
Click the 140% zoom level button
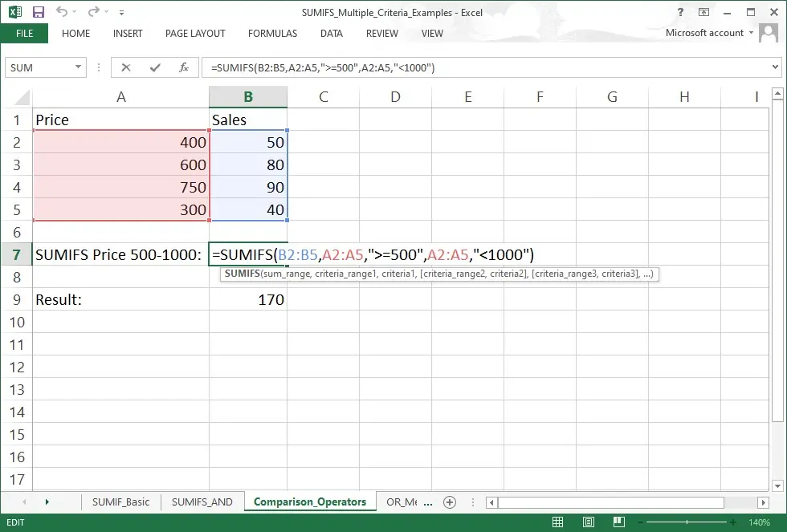(760, 522)
